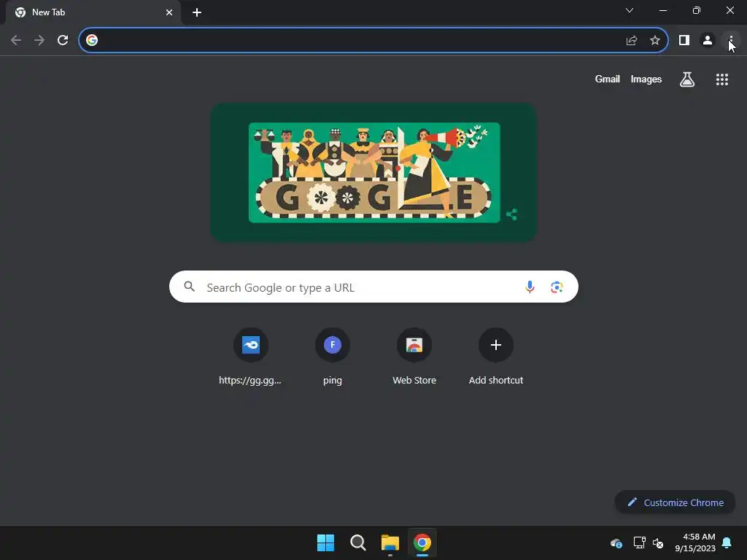Share the Google Doodle
Image resolution: width=747 pixels, height=560 pixels.
511,214
